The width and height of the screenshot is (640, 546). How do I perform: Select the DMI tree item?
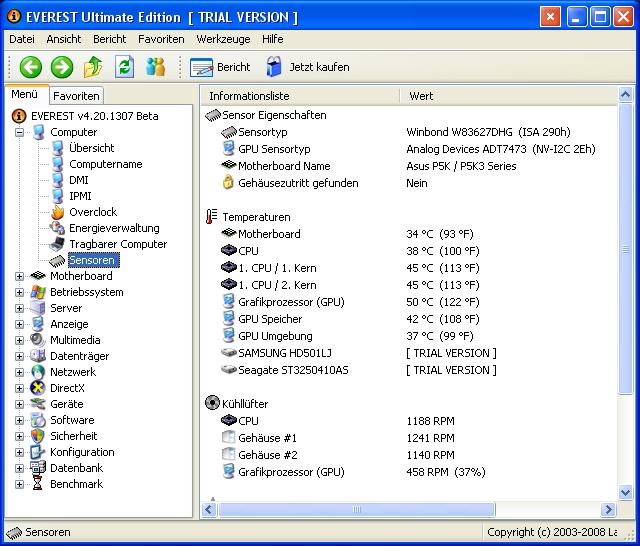point(79,180)
